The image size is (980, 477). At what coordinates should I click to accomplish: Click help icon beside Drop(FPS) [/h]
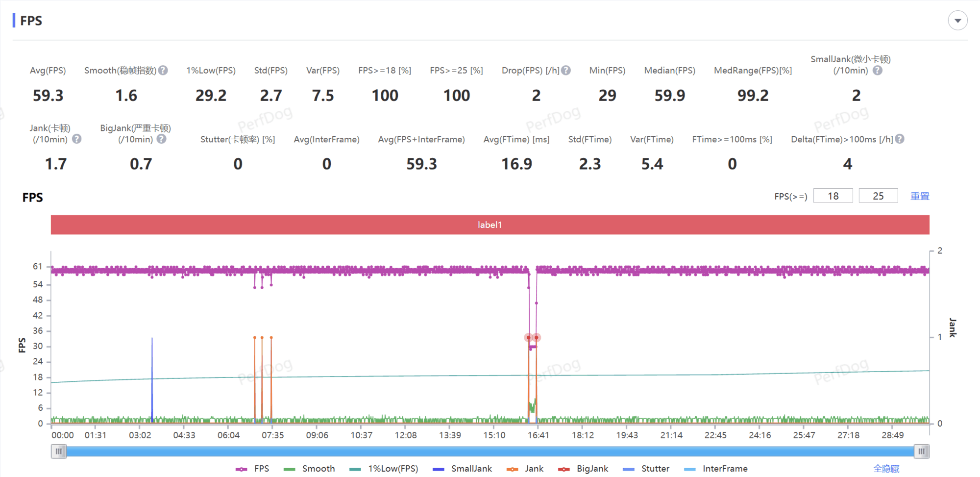[566, 71]
